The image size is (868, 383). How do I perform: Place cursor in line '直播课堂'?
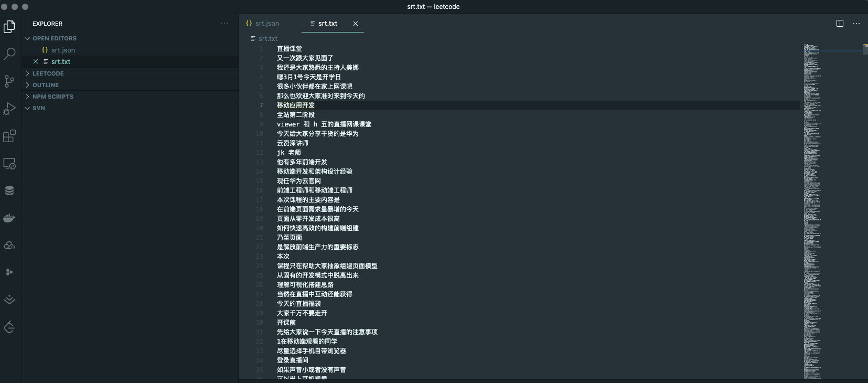click(290, 48)
